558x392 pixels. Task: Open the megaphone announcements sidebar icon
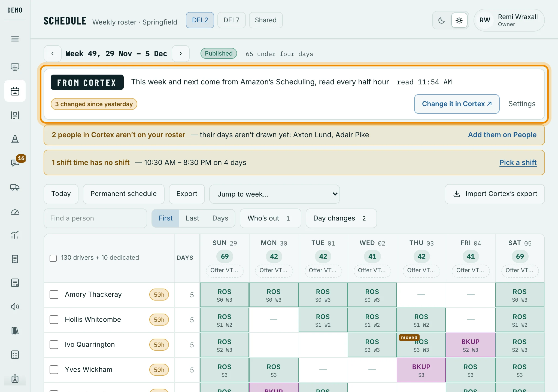15,307
